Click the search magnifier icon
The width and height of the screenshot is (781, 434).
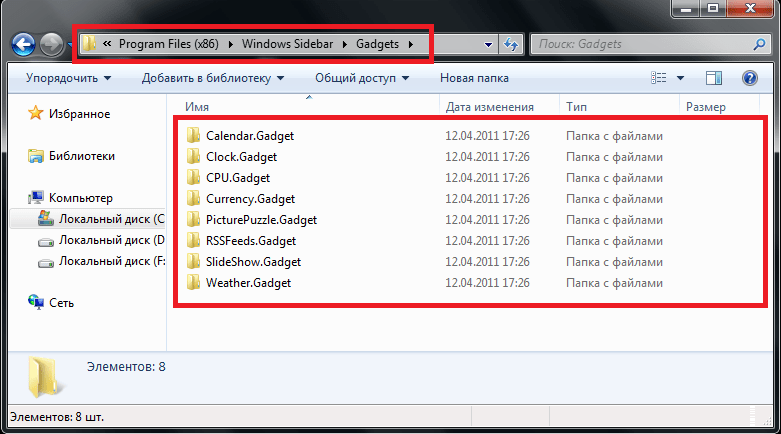click(x=759, y=44)
